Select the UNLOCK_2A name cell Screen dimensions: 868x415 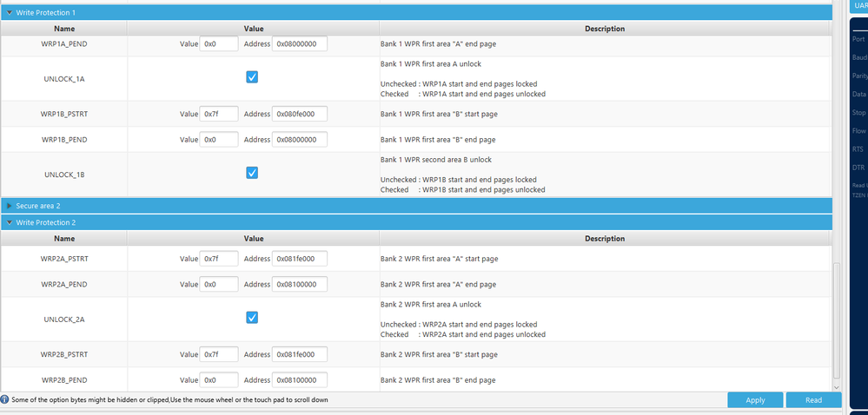[x=64, y=319]
